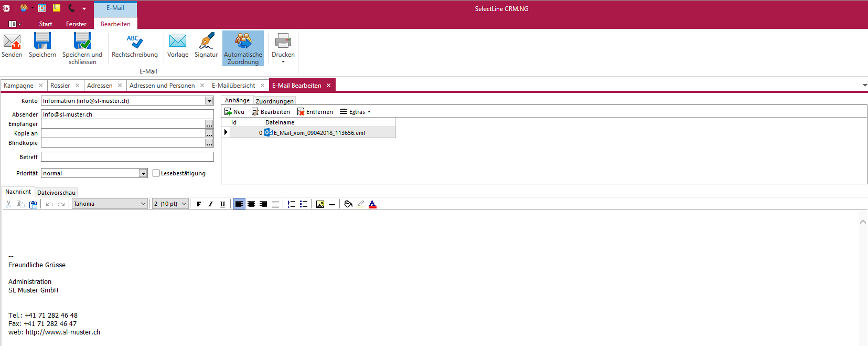Open the Vorlage template icon

click(178, 42)
